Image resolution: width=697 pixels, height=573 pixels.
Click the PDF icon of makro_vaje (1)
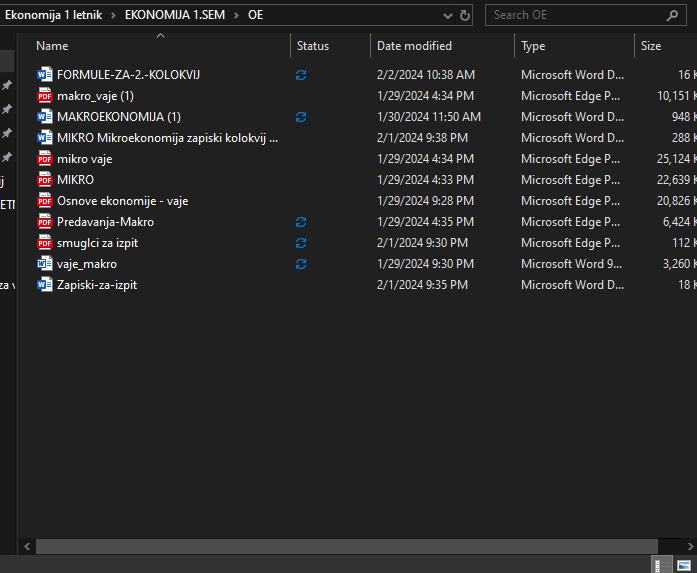point(44,96)
